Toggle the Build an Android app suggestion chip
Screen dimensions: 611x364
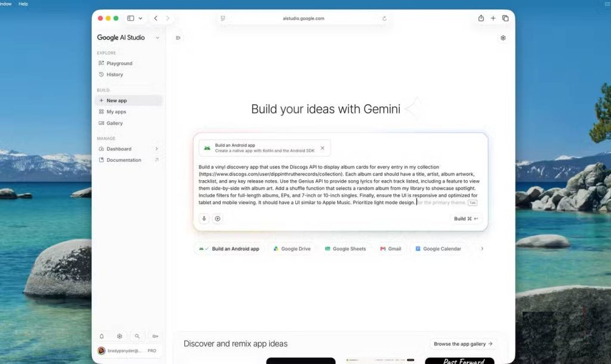(x=229, y=249)
